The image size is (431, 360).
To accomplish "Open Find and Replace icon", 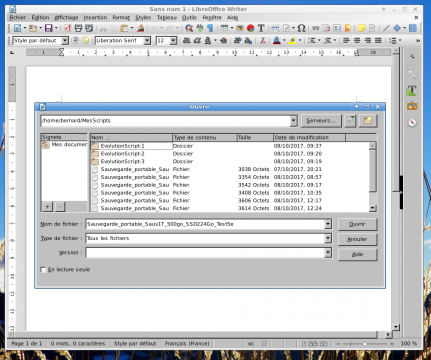I will [x=189, y=28].
